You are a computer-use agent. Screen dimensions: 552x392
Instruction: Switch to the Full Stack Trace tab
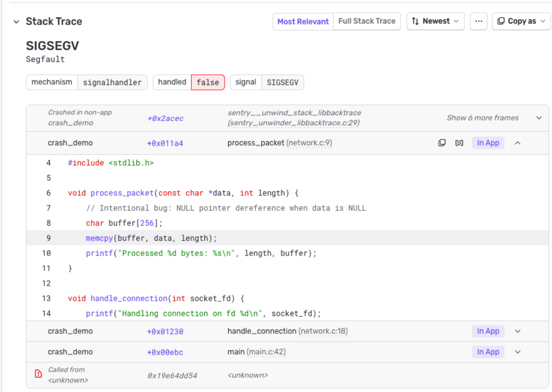[x=367, y=21]
